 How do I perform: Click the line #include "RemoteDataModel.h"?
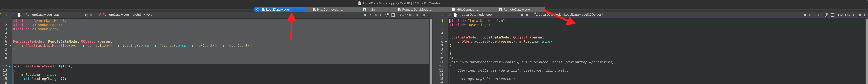coord(42,21)
